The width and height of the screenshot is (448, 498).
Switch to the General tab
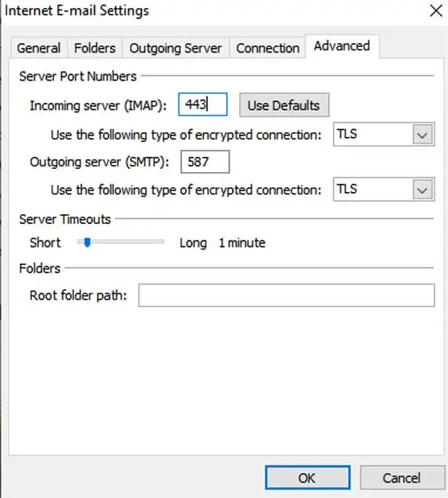coord(39,49)
